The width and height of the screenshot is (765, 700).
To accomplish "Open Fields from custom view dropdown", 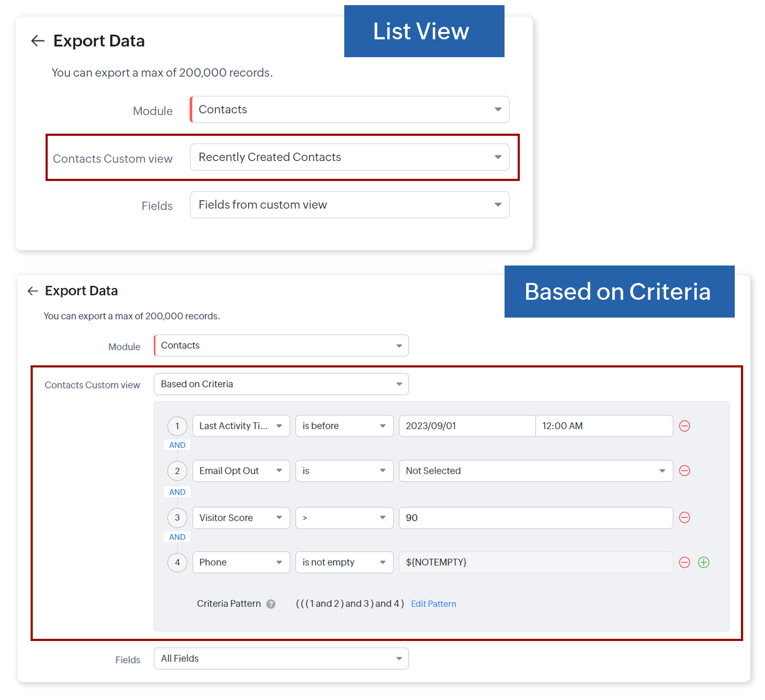I will tap(349, 205).
